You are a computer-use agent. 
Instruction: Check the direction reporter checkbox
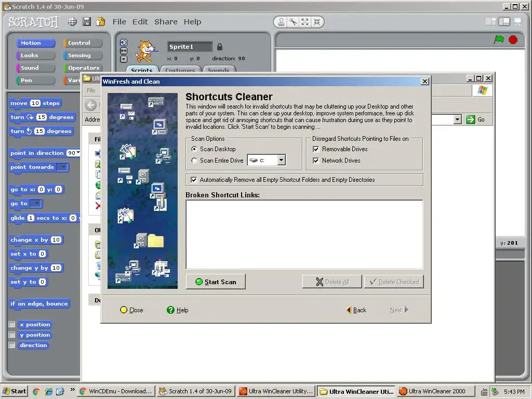pyautogui.click(x=12, y=345)
